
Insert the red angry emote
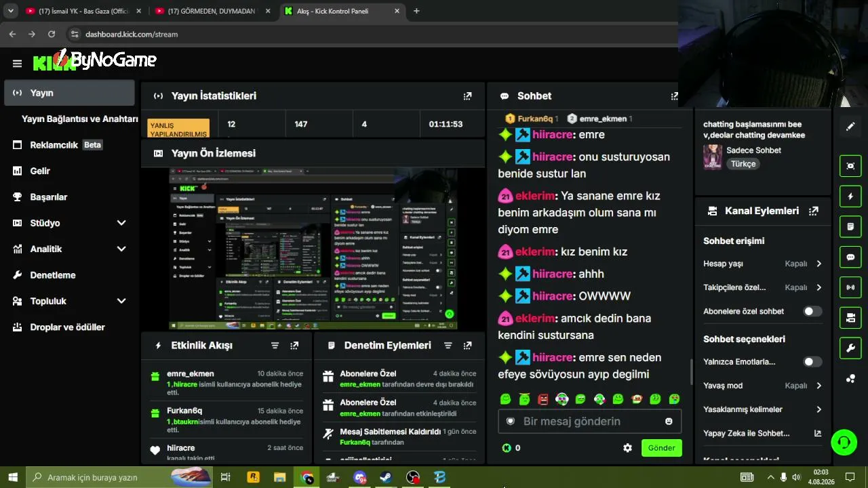point(543,399)
